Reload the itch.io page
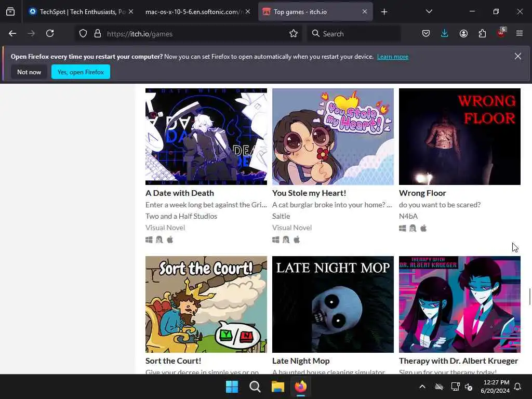 pos(50,34)
